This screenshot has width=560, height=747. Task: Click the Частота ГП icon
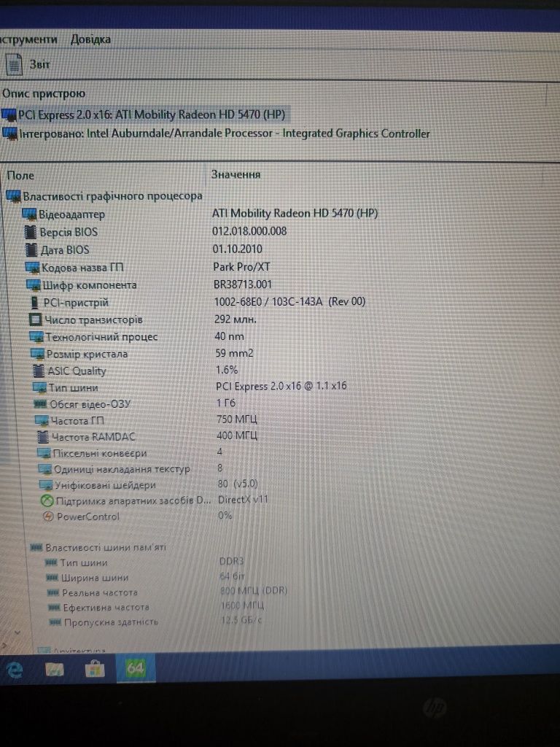(42, 421)
